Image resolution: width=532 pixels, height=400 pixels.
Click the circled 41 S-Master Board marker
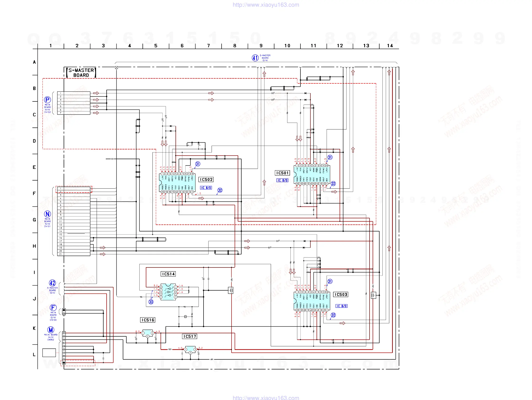pos(255,58)
